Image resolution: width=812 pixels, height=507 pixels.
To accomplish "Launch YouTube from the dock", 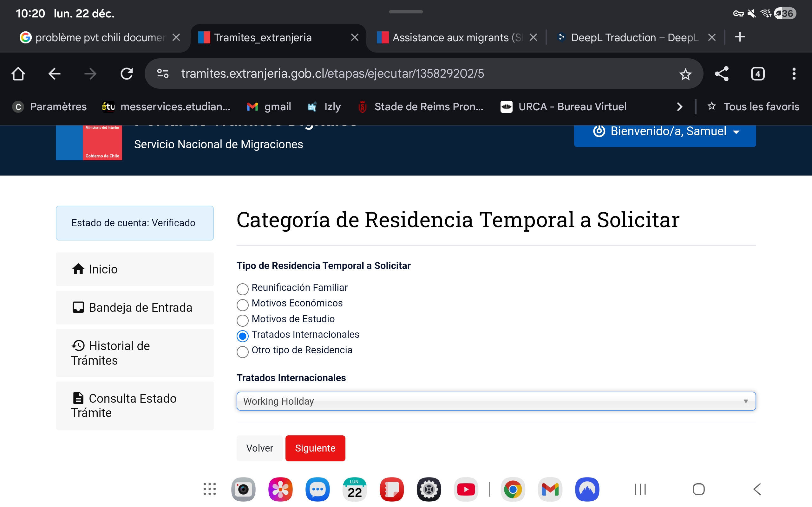I will (466, 490).
